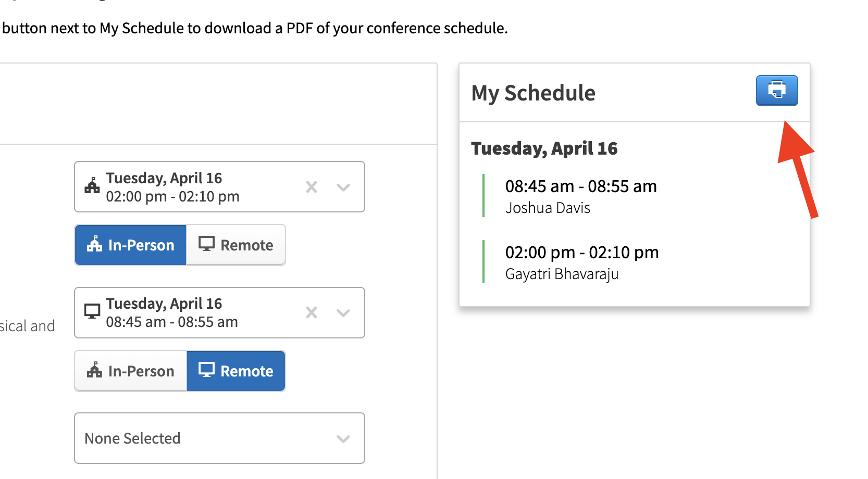This screenshot has width=868, height=479.
Task: Click the Tuesday, April 16 02:00 pm selection text
Action: pyautogui.click(x=172, y=187)
